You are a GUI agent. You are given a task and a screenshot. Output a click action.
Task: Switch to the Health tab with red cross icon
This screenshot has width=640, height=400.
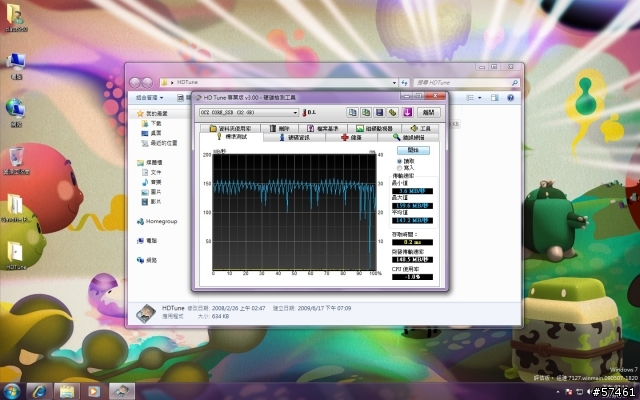[x=351, y=138]
